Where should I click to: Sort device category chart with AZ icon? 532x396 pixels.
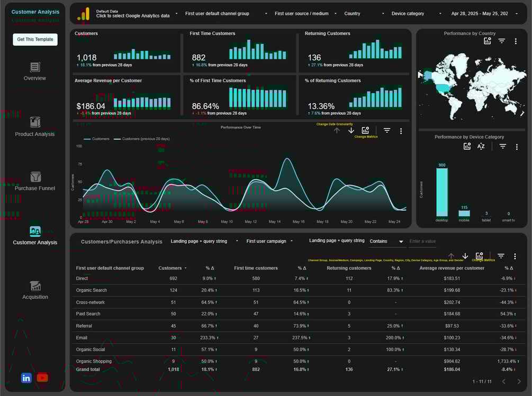click(x=481, y=146)
